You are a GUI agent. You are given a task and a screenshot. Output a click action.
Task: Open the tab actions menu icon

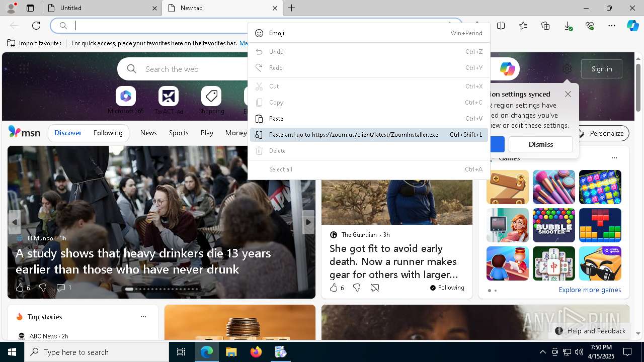[x=30, y=8]
